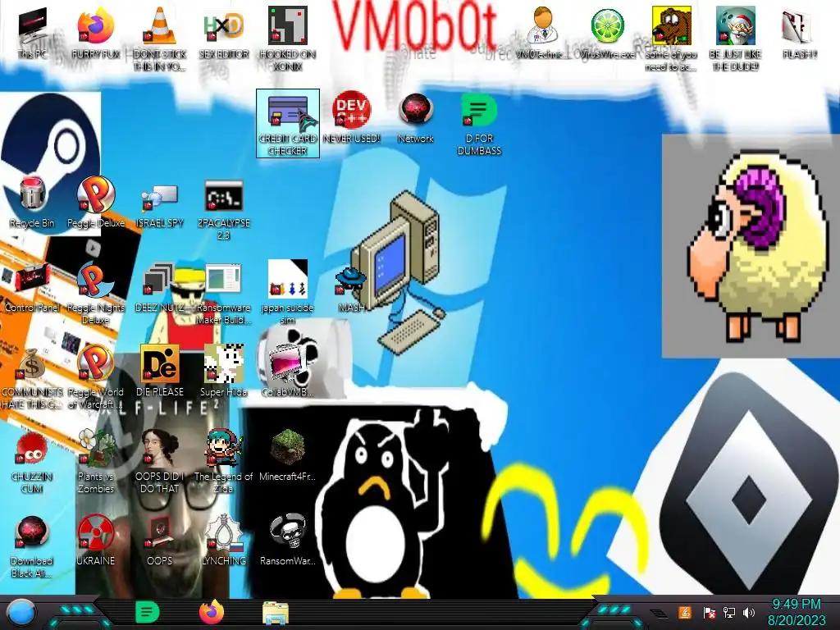Viewport: 840px width, 630px height.
Task: Open the Peggle Nights Deluxe shortcut
Action: point(96,294)
